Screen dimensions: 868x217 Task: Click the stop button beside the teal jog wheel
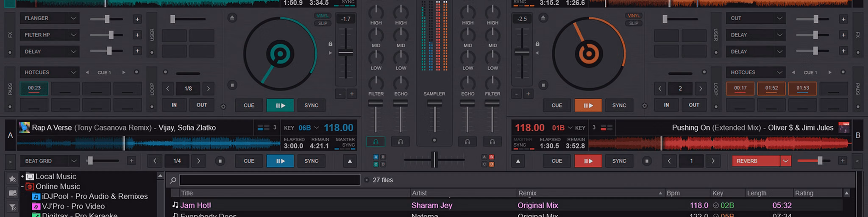(232, 85)
